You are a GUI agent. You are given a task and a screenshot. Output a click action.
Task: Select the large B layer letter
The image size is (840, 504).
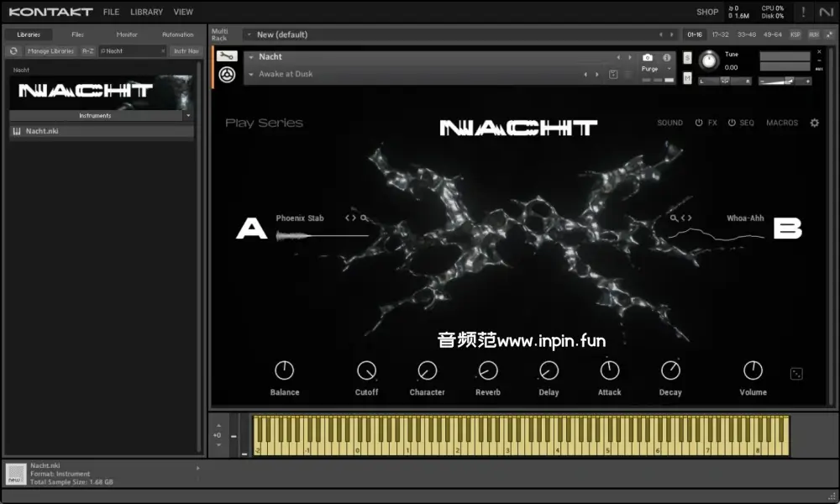[788, 228]
